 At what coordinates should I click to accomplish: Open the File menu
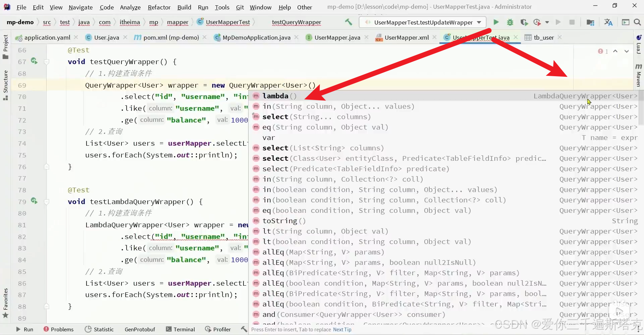(21, 7)
